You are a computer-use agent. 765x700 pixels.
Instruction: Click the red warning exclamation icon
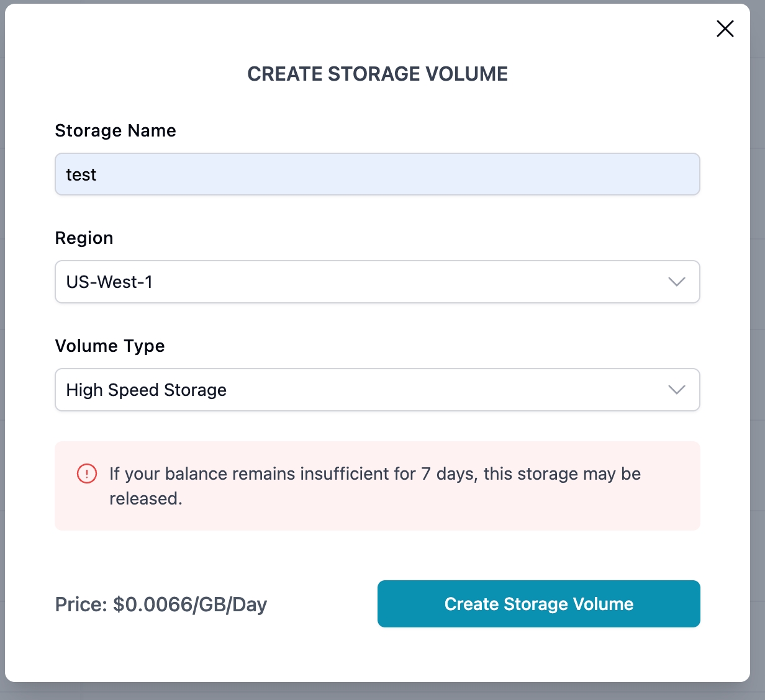coord(87,474)
